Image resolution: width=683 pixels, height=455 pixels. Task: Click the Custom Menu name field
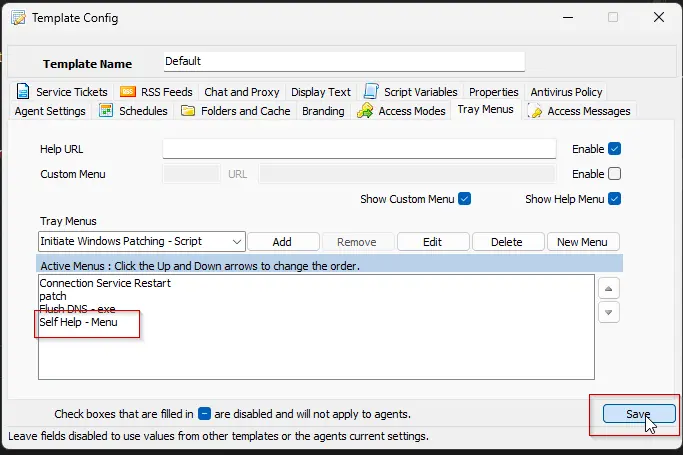click(191, 174)
